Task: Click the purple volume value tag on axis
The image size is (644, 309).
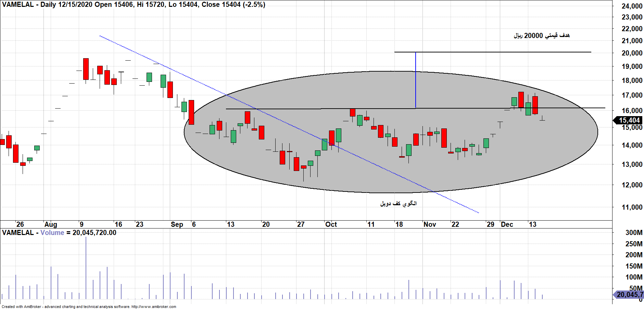Action: (629, 295)
